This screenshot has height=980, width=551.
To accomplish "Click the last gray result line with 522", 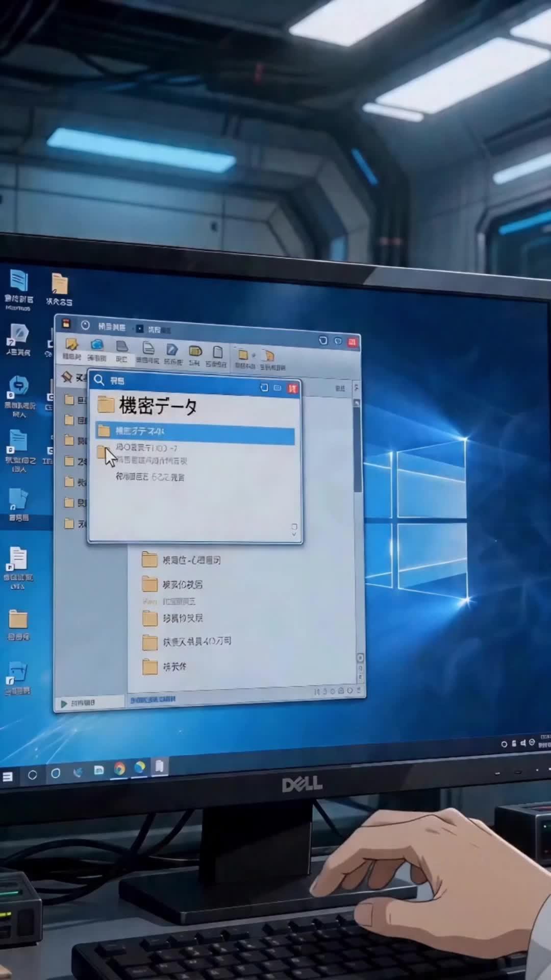I will [150, 477].
